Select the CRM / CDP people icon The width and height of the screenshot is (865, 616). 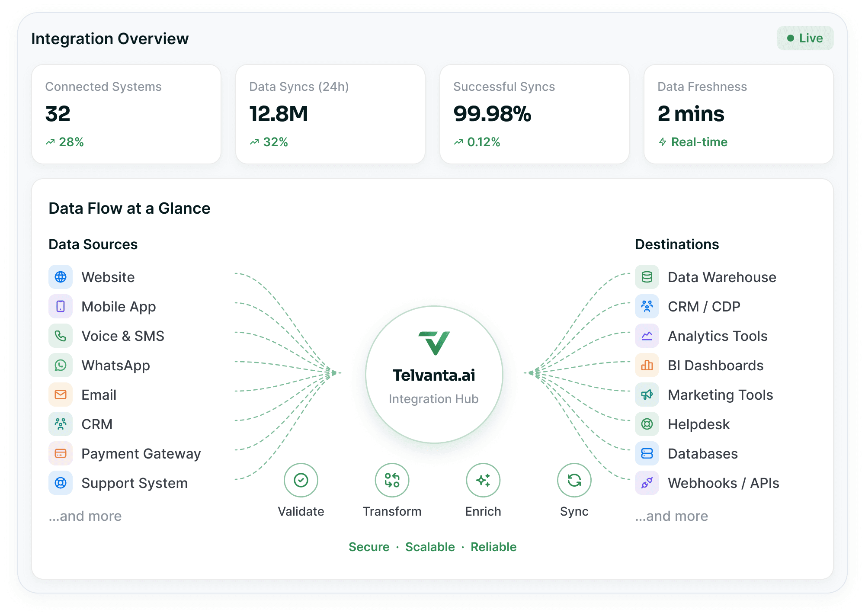(x=647, y=306)
